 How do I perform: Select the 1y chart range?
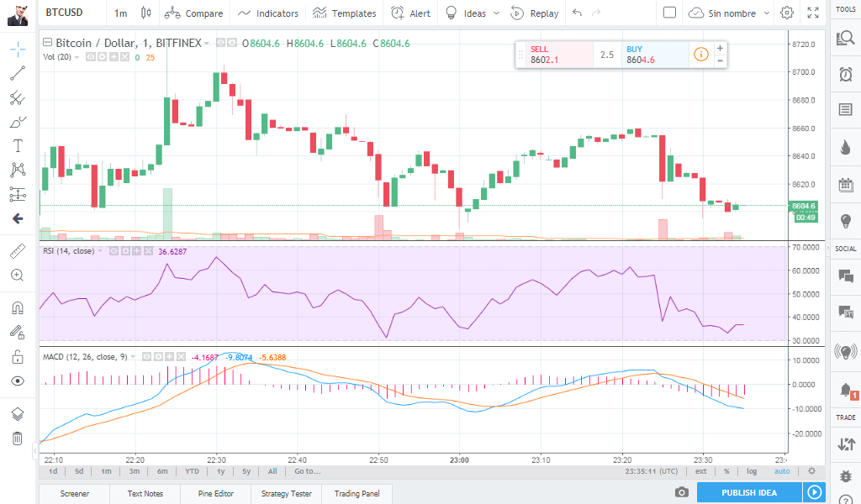(x=218, y=471)
